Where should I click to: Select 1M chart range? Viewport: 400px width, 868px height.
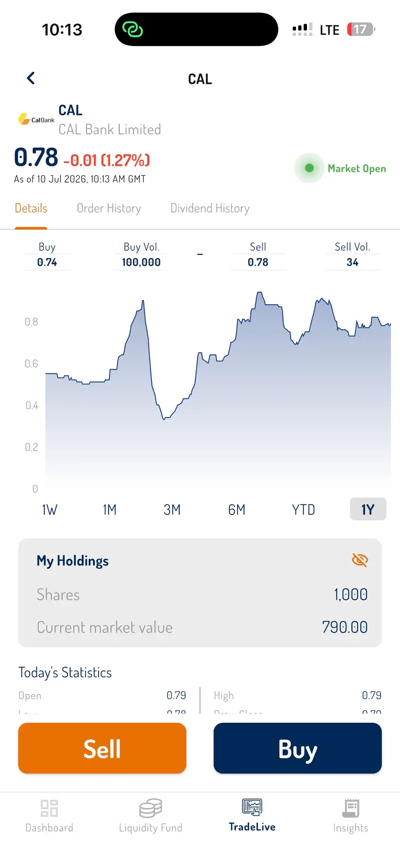click(109, 509)
